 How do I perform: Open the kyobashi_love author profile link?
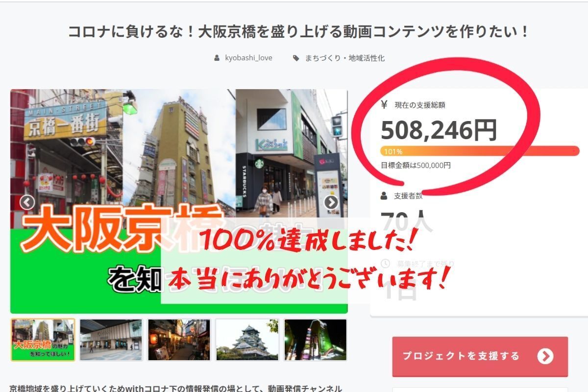(248, 58)
